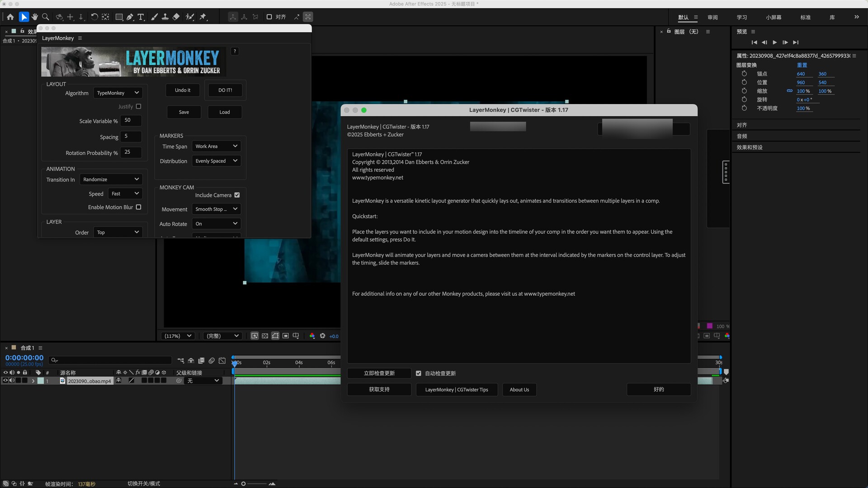Click the About Us button
This screenshot has height=488, width=868.
point(519,389)
